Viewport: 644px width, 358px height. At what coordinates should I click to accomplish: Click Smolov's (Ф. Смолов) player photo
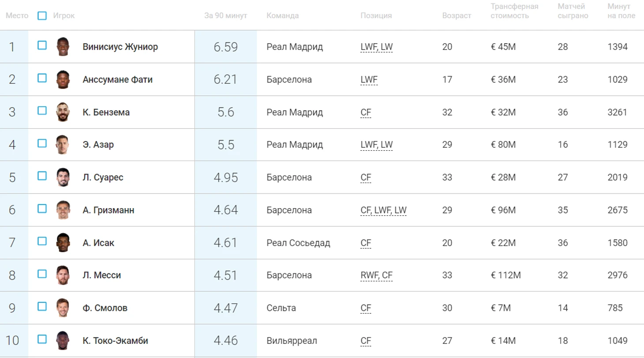pyautogui.click(x=64, y=308)
